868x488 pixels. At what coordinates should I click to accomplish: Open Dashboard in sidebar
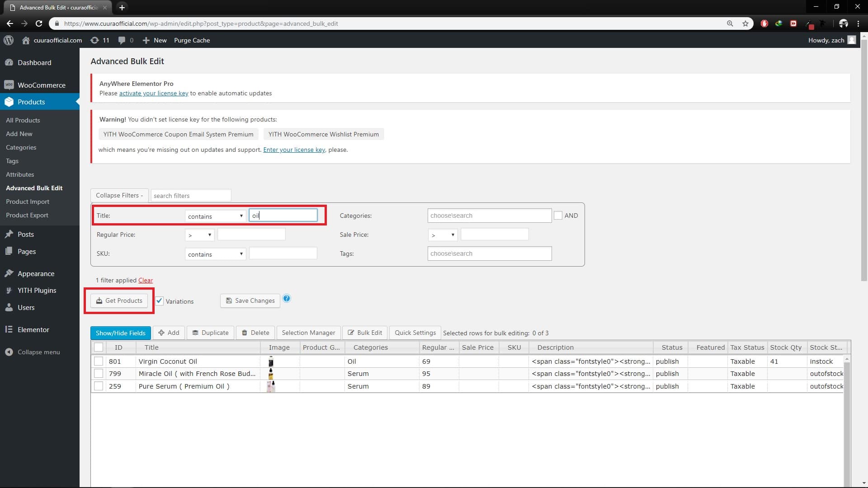click(40, 62)
